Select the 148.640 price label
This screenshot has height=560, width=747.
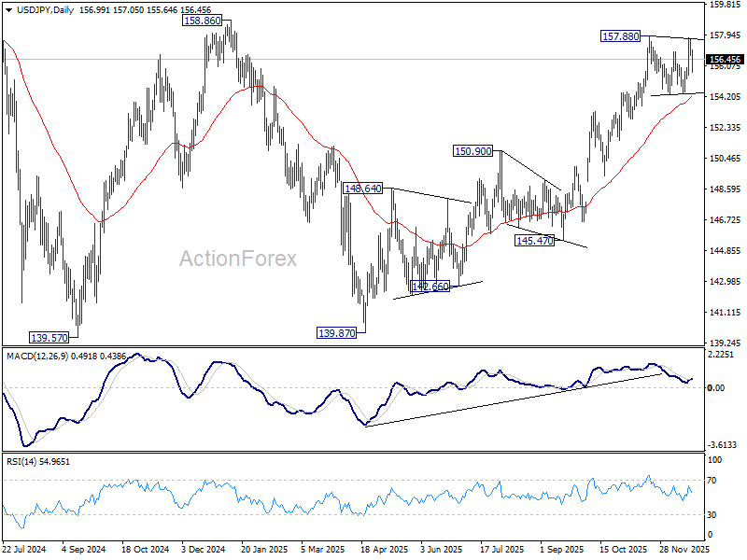pos(362,189)
